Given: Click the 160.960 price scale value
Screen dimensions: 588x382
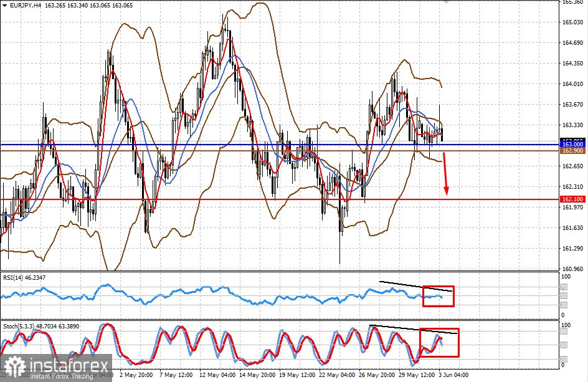Looking at the screenshot, I should pos(572,269).
